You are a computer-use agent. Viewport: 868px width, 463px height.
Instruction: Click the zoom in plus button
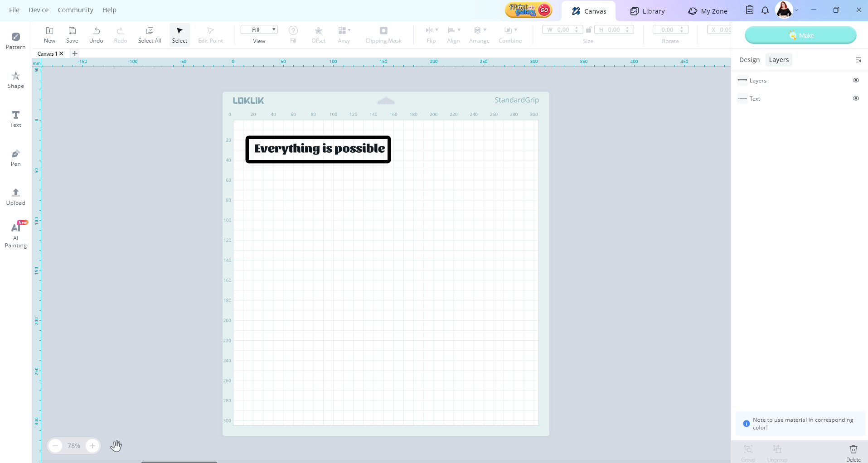[x=92, y=446]
